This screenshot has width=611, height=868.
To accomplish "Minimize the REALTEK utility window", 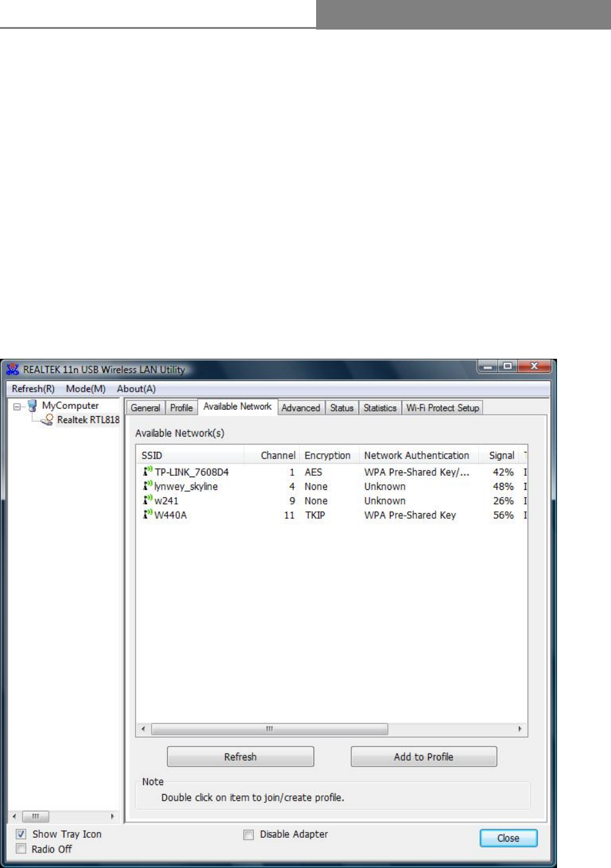I will click(489, 366).
